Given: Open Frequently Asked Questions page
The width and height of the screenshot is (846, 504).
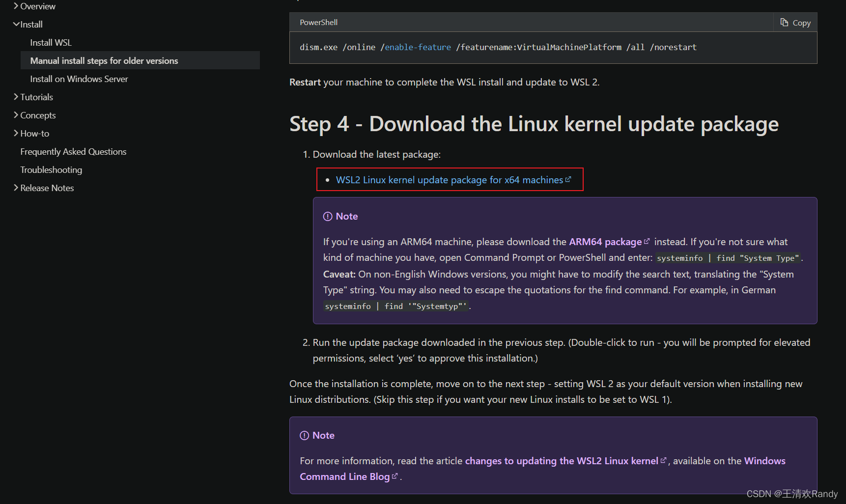Looking at the screenshot, I should pyautogui.click(x=73, y=152).
